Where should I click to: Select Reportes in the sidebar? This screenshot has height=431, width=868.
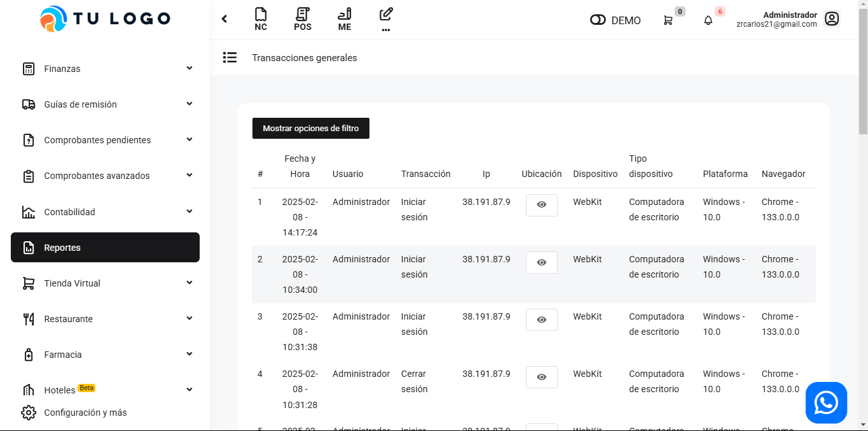point(105,248)
